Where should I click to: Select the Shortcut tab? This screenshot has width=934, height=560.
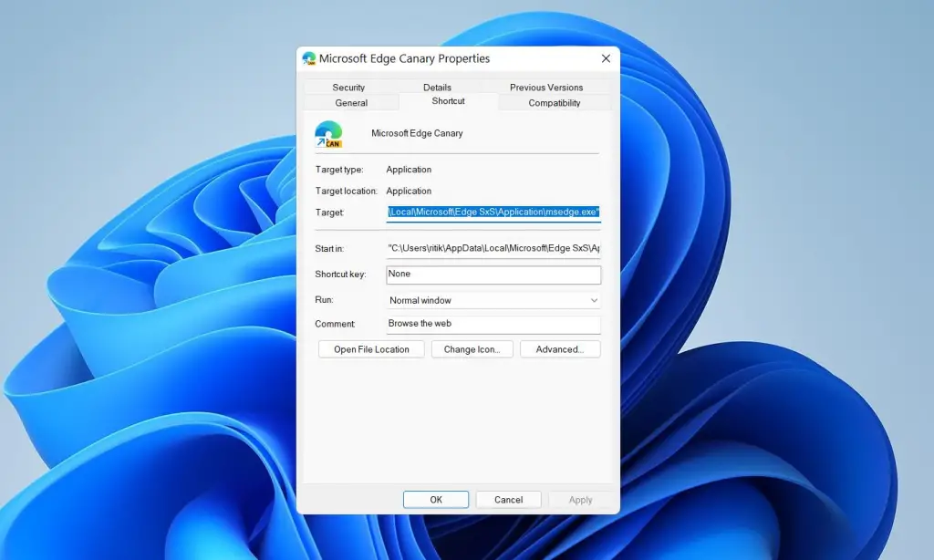point(448,101)
